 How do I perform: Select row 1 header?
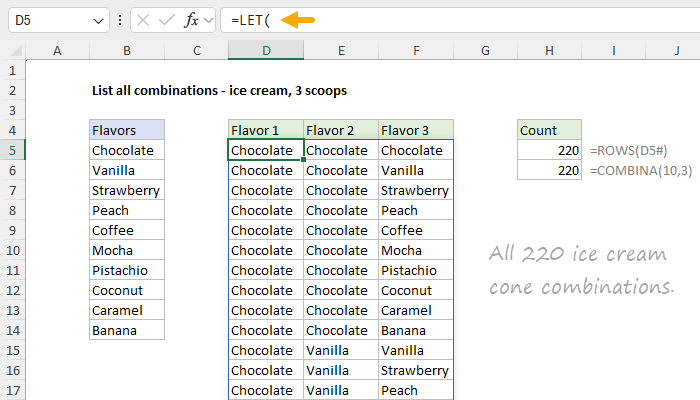(12, 71)
